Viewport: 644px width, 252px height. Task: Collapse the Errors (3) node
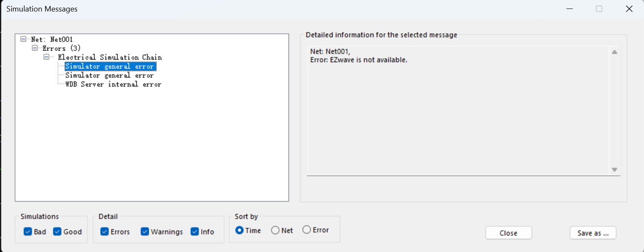click(x=35, y=48)
